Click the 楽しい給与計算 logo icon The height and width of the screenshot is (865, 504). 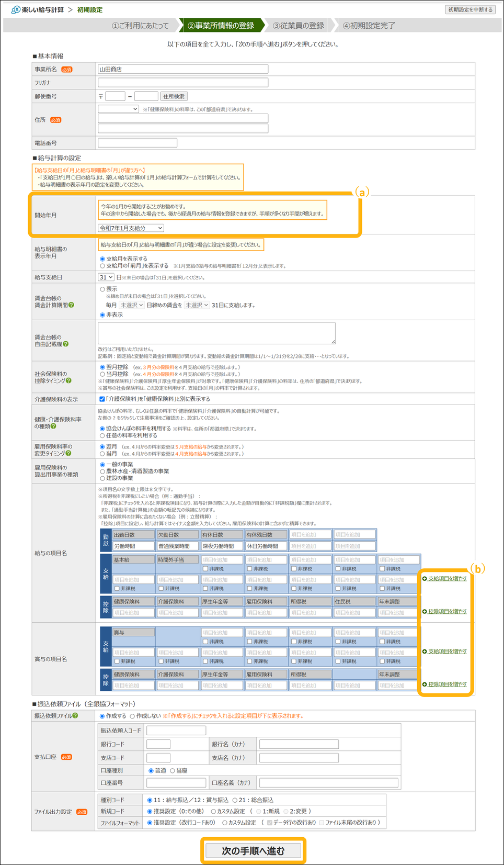15,9
